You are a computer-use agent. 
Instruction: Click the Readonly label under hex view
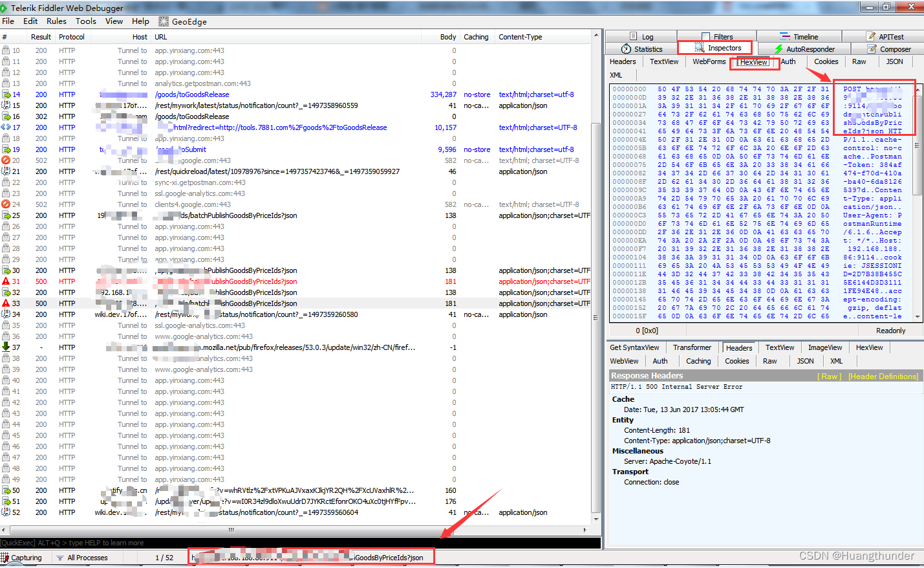pos(890,331)
